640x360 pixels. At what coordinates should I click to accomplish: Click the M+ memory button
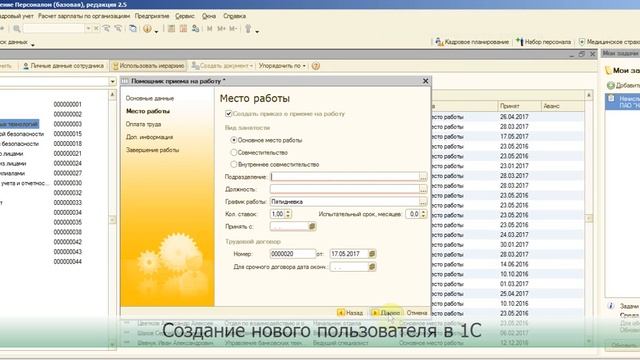(221, 29)
